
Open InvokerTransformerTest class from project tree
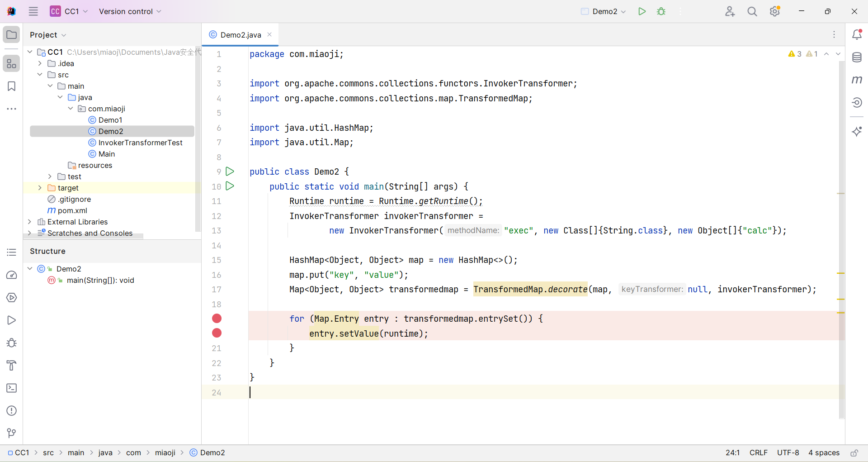140,143
